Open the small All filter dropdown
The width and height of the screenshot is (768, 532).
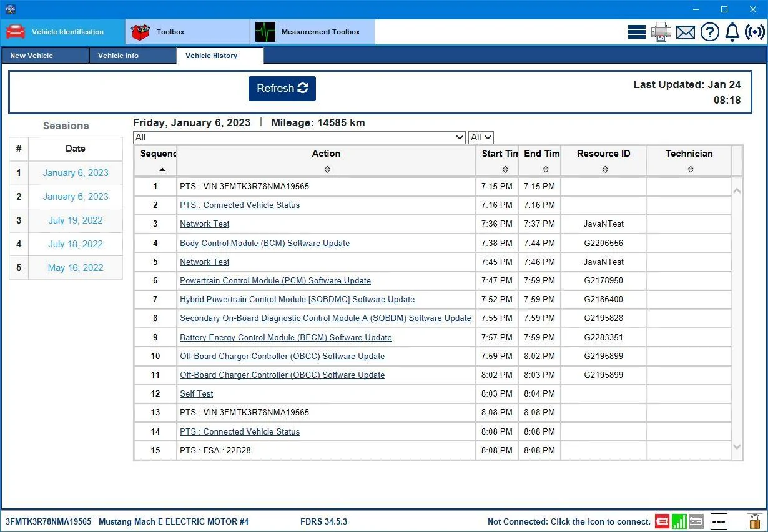(x=481, y=137)
